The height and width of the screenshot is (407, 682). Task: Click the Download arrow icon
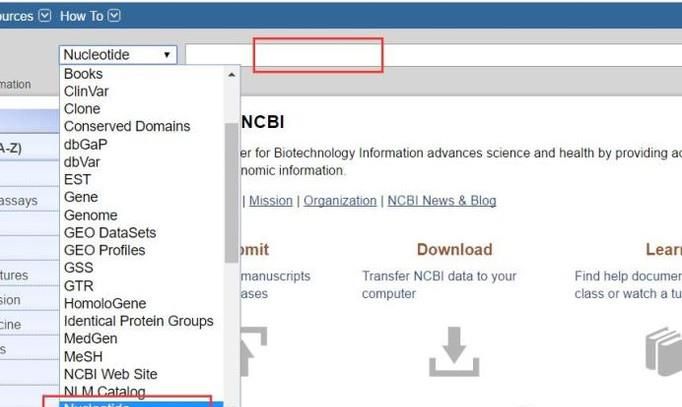click(x=453, y=351)
